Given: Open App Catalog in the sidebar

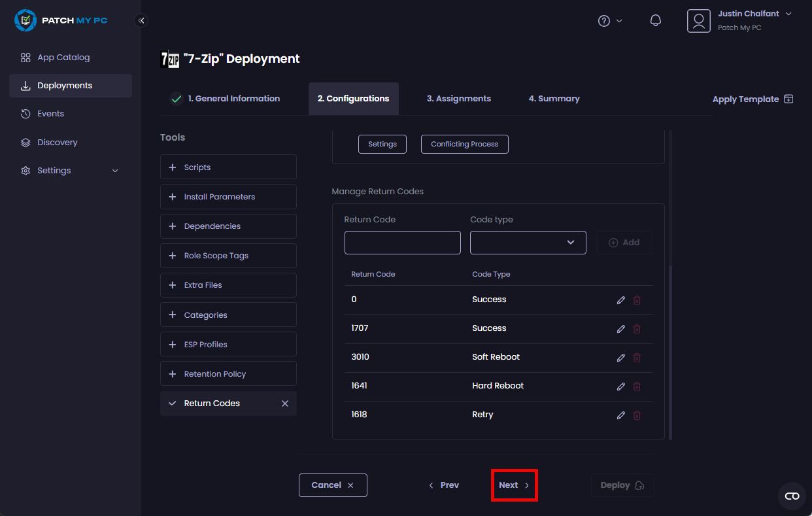Looking at the screenshot, I should [x=63, y=58].
